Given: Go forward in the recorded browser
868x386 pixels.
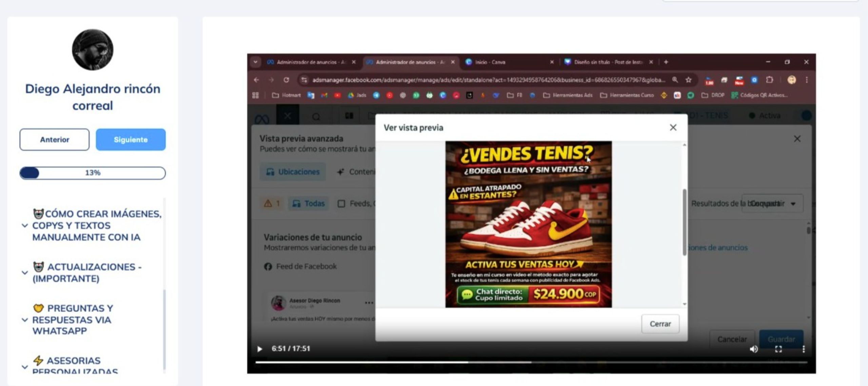Looking at the screenshot, I should (271, 80).
